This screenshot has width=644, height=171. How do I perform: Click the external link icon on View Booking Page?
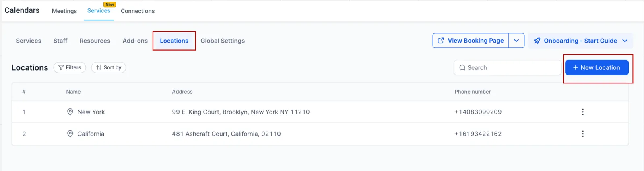pyautogui.click(x=441, y=41)
